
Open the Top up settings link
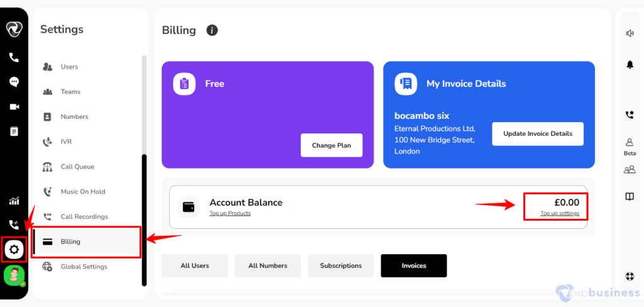(x=560, y=213)
